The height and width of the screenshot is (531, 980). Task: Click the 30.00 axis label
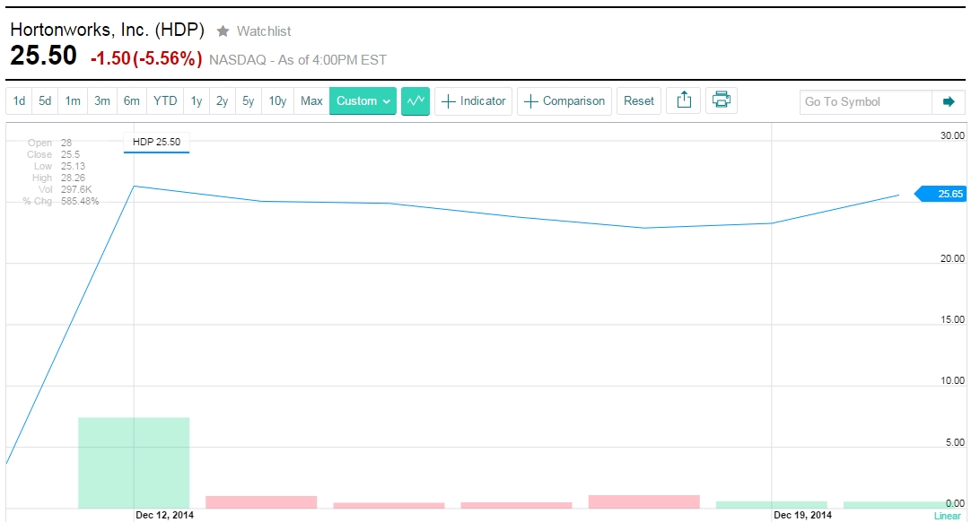coord(952,136)
